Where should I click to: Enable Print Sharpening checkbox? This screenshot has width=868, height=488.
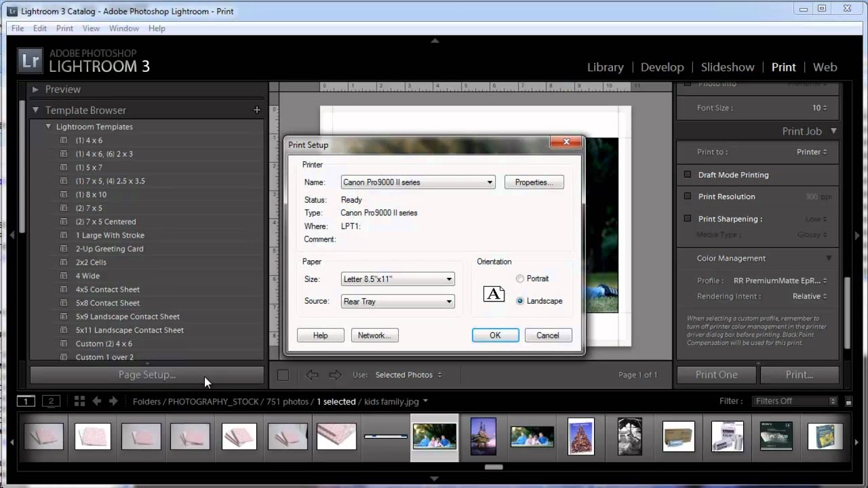[x=688, y=219]
